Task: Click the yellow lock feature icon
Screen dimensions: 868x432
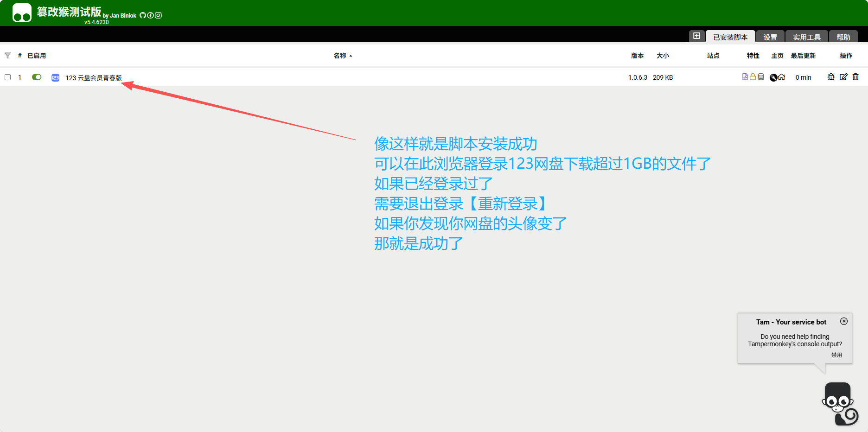Action: click(x=752, y=76)
